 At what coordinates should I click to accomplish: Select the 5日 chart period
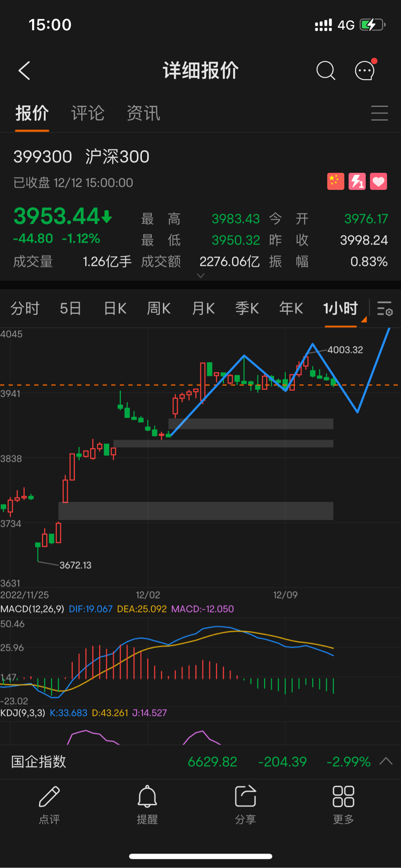[70, 308]
